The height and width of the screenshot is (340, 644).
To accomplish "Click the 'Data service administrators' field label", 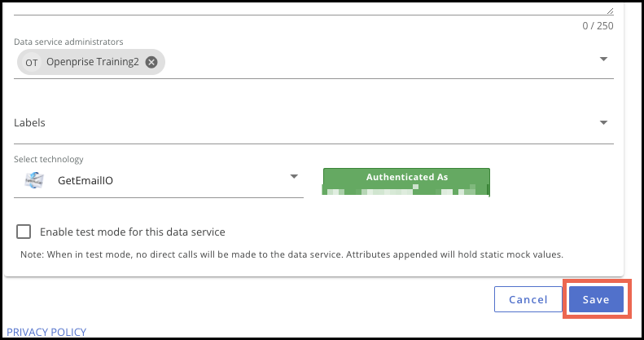I will 68,42.
